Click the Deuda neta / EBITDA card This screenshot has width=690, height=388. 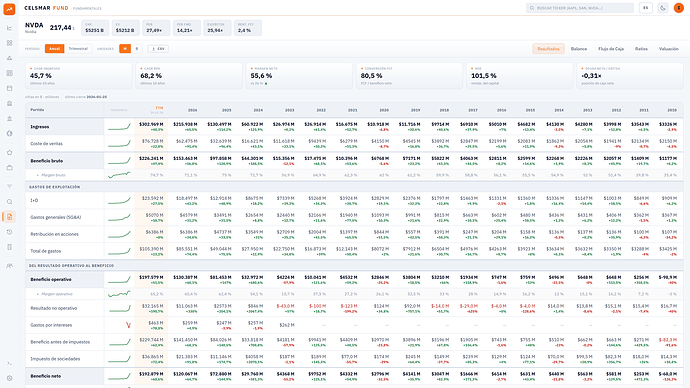click(630, 76)
